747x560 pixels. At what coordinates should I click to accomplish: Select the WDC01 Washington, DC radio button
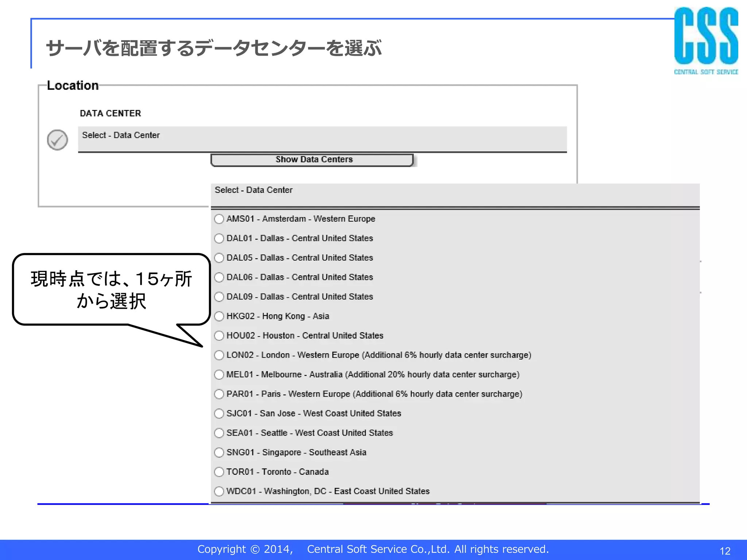click(219, 491)
